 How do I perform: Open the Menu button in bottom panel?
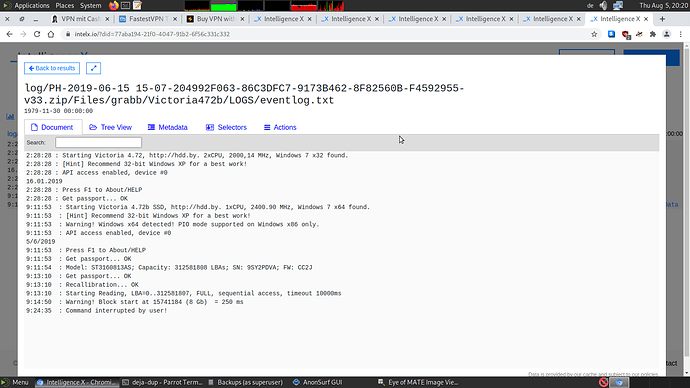[15, 382]
